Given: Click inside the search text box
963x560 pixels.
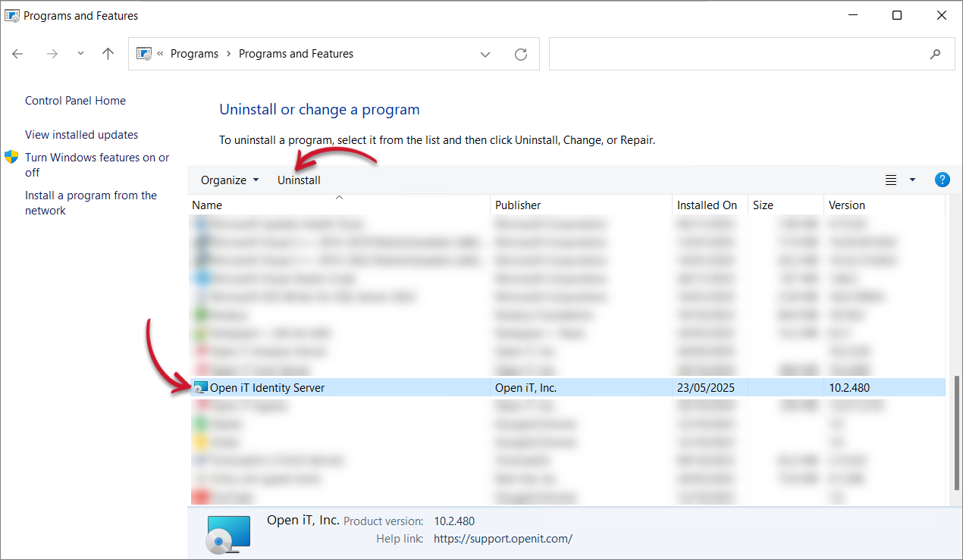Looking at the screenshot, I should click(736, 54).
